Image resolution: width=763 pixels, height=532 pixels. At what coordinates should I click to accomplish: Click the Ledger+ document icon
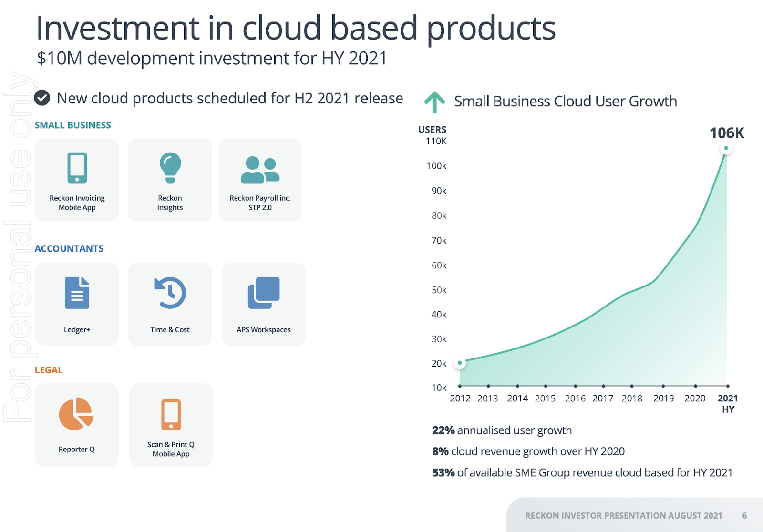click(x=77, y=293)
